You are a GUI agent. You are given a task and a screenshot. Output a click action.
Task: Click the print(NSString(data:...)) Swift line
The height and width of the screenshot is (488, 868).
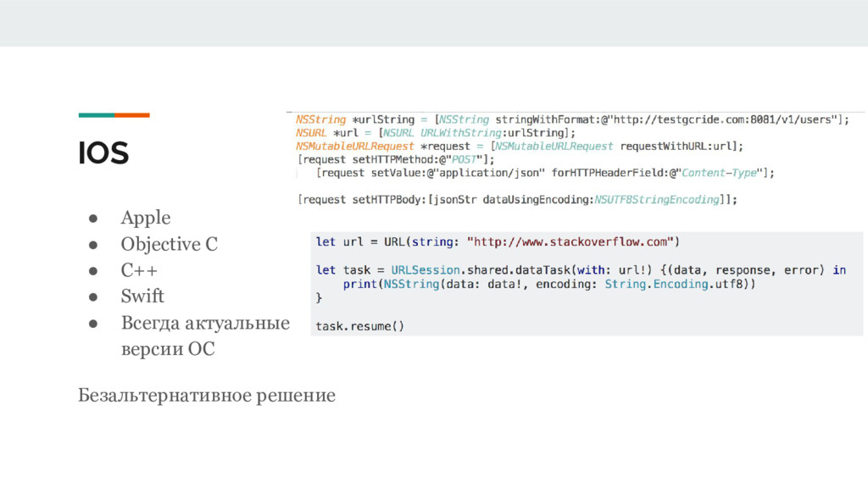pyautogui.click(x=548, y=284)
